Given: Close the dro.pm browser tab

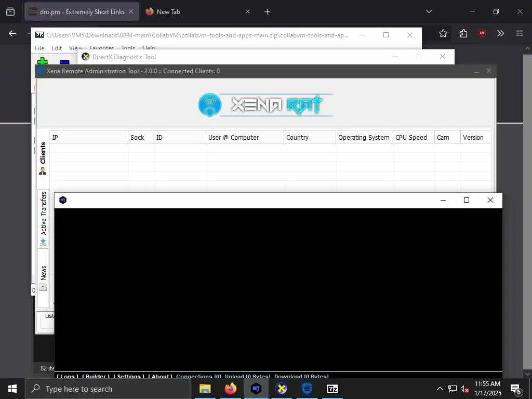Looking at the screenshot, I should click(131, 11).
